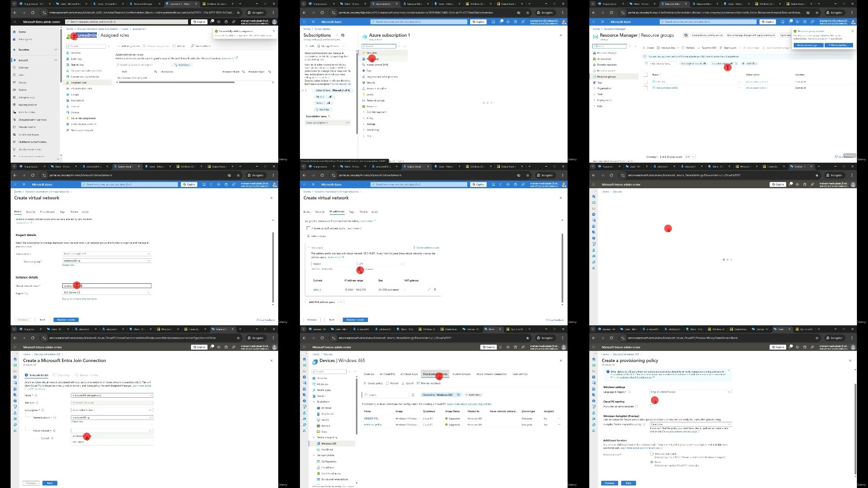This screenshot has width=868, height=488.
Task: Open Security in the Azure subscription 1 menu
Action: point(370,83)
